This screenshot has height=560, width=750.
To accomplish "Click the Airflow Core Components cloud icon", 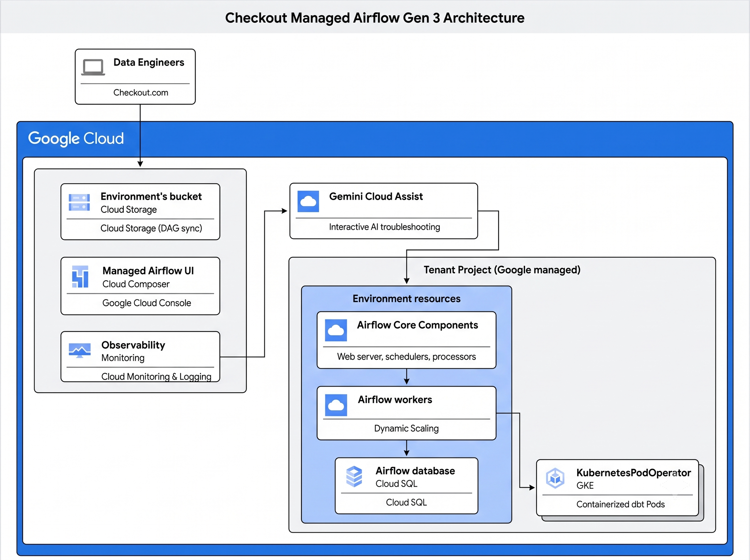I will tap(336, 330).
